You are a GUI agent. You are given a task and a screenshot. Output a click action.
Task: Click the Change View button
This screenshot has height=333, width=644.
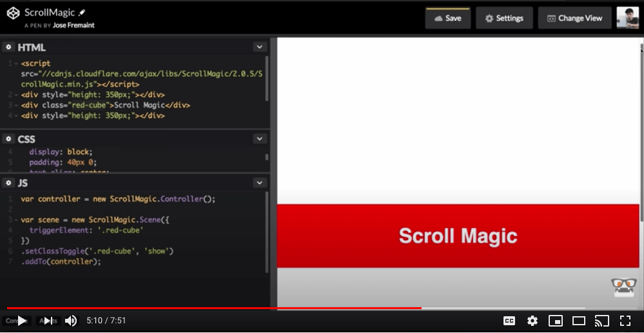[574, 18]
